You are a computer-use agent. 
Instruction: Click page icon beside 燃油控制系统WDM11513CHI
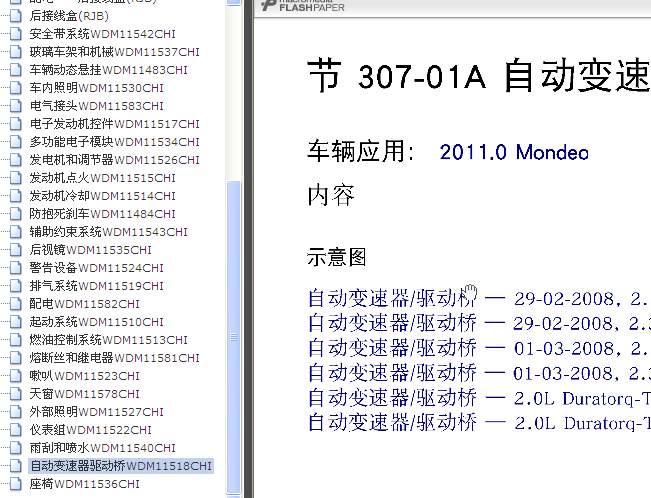click(16, 340)
